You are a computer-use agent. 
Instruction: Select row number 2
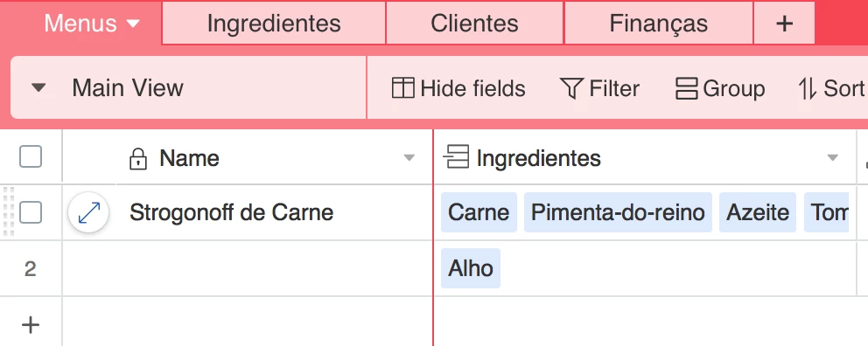[31, 268]
